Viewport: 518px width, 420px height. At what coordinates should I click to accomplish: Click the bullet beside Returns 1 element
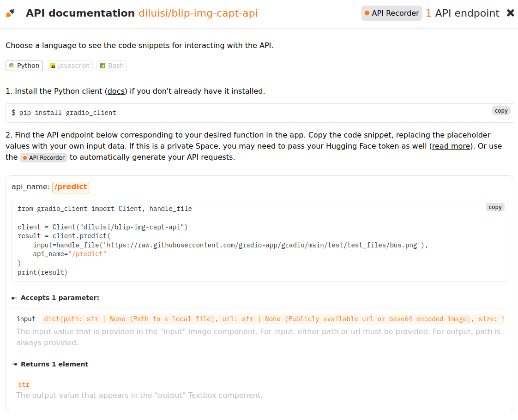point(14,364)
